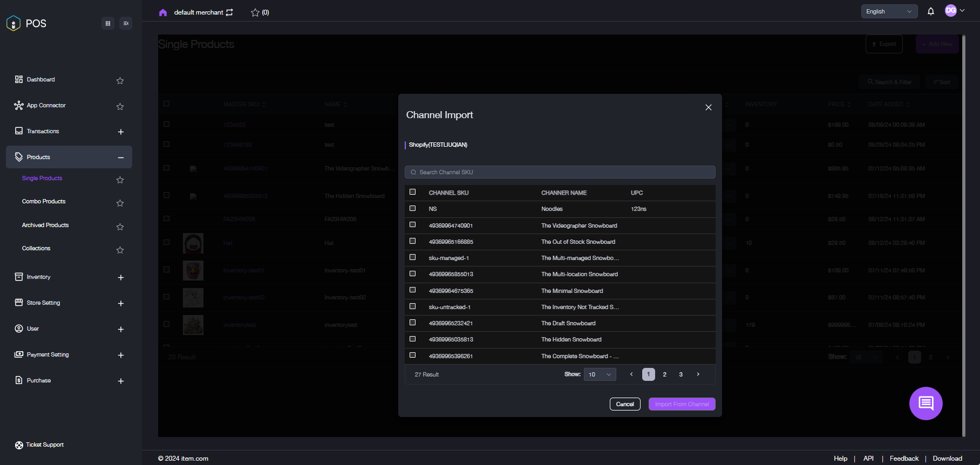Collapse the sidebar using the menu toggle icon

tap(126, 23)
